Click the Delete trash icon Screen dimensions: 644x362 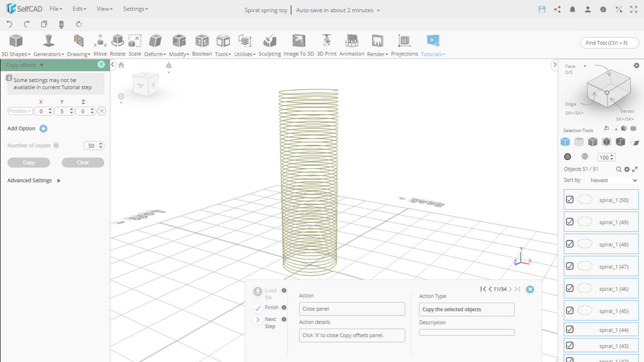pos(61,25)
